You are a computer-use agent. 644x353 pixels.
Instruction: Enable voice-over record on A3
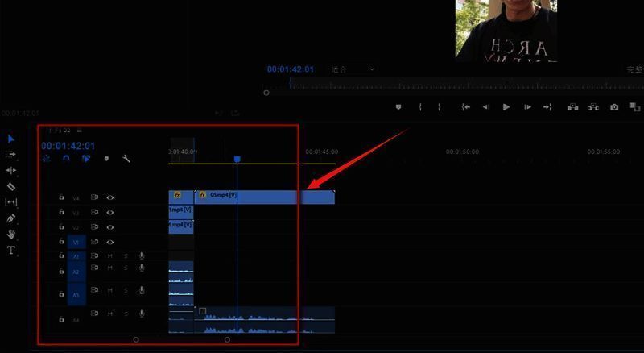pos(142,290)
